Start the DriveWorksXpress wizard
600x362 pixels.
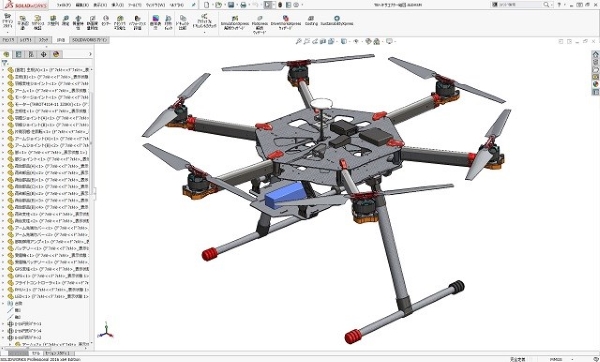[x=285, y=23]
